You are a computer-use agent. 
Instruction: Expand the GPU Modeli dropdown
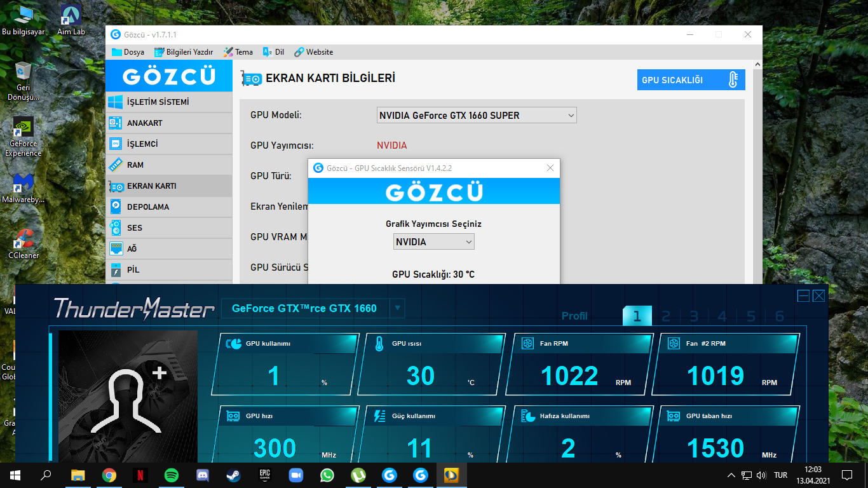click(x=477, y=115)
